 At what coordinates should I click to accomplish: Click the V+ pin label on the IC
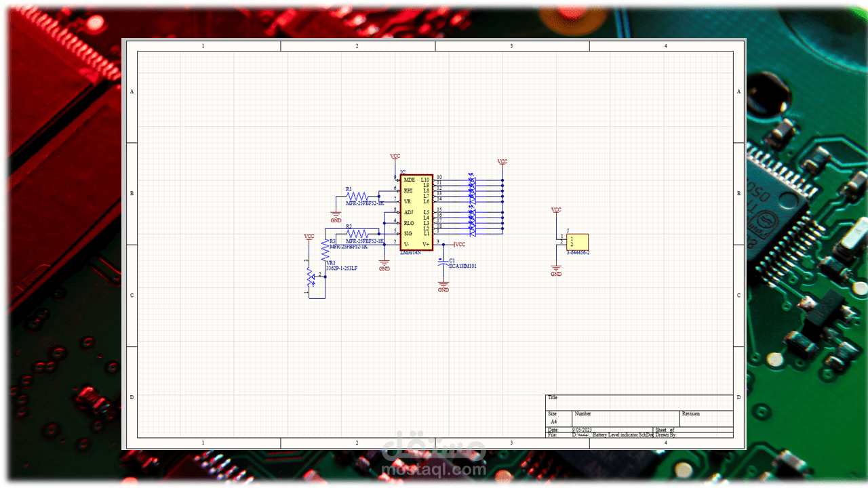tap(427, 245)
